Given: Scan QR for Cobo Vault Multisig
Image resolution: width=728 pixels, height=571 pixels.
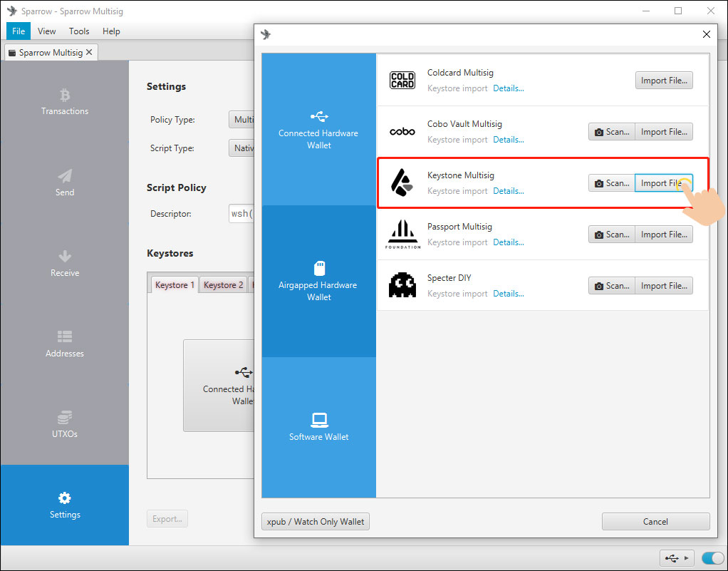Looking at the screenshot, I should click(x=611, y=132).
